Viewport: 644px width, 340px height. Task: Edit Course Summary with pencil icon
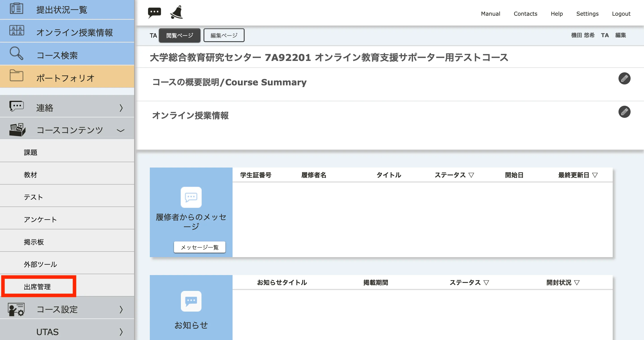624,79
